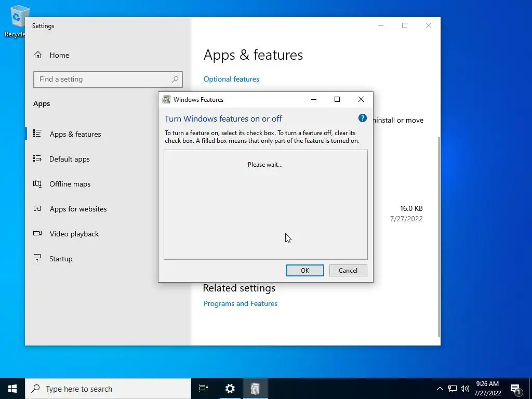
Task: Open the network tray icon
Action: (453, 389)
